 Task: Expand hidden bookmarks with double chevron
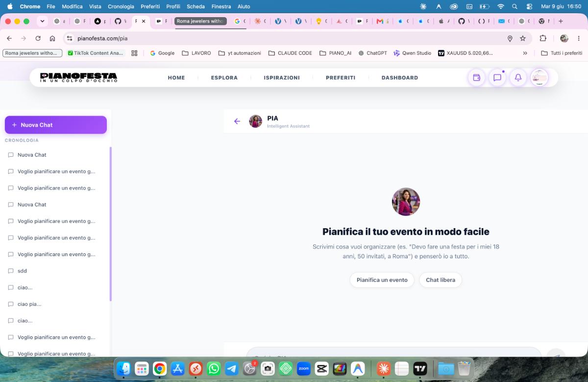(525, 53)
